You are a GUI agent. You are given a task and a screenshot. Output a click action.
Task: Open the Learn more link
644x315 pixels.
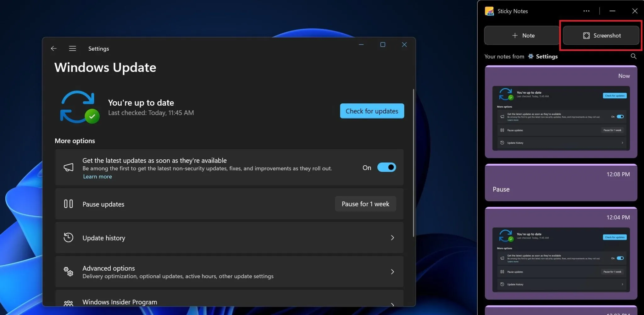coord(97,176)
